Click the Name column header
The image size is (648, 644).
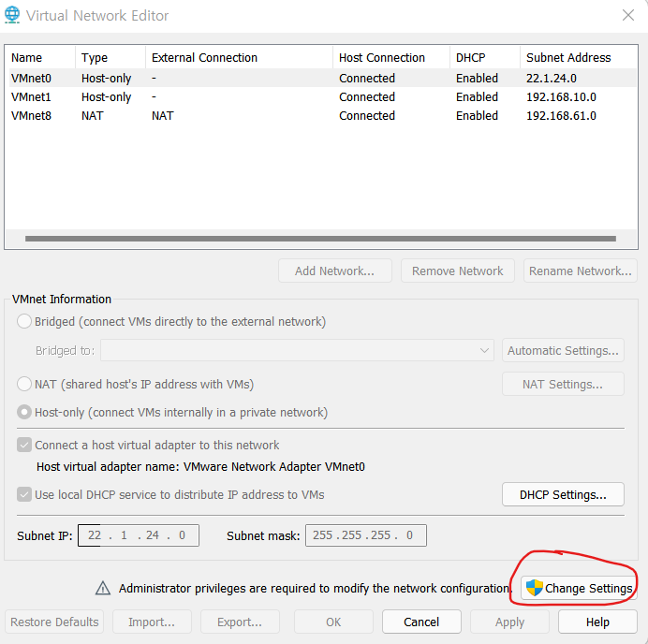point(40,57)
